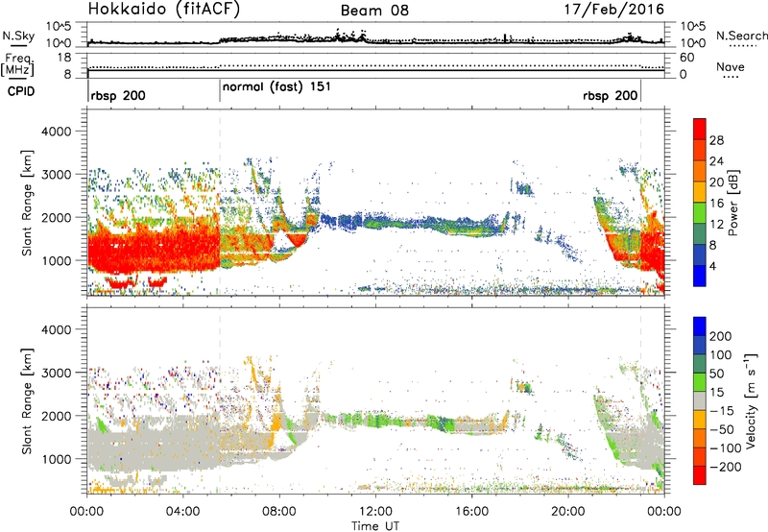Click the 'rbsp 200' label near 00:00 start
The height and width of the screenshot is (532, 768).
[118, 95]
